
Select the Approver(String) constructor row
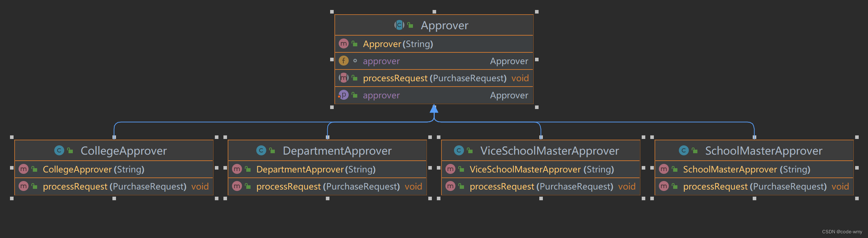(434, 44)
